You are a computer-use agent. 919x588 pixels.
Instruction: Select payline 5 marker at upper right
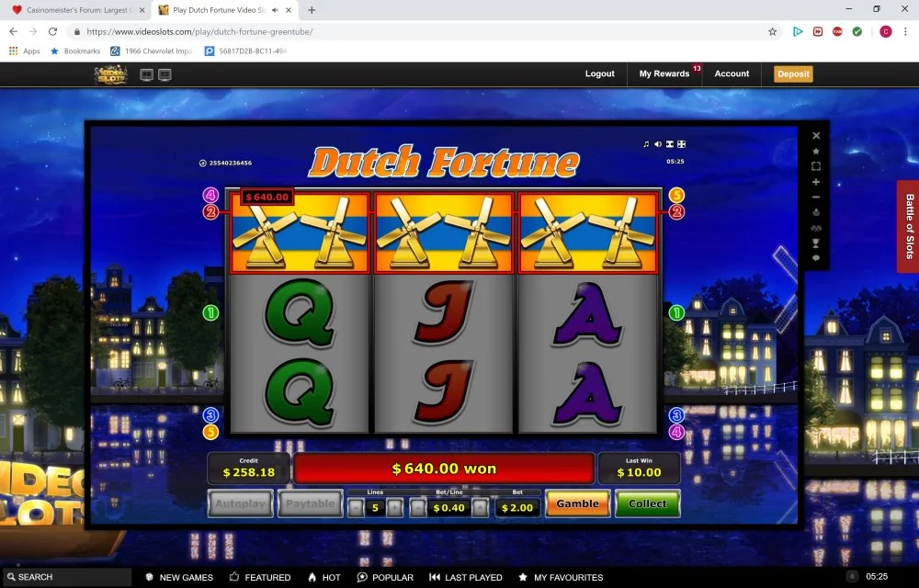[x=676, y=195]
